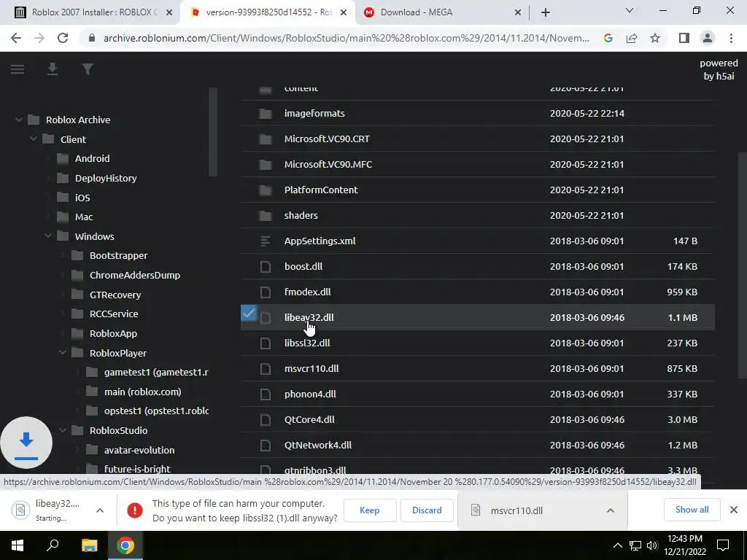Close the downloads bar
Viewport: 747px width, 560px height.
click(x=734, y=510)
